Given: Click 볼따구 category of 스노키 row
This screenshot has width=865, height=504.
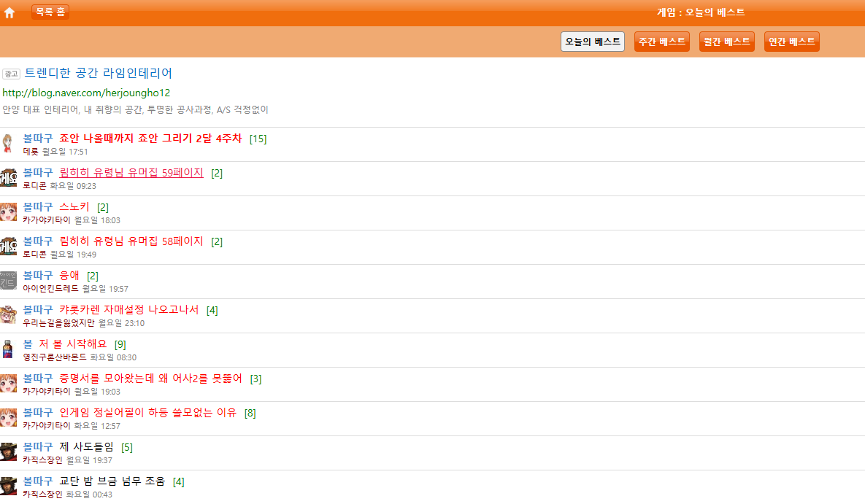Looking at the screenshot, I should pos(38,207).
